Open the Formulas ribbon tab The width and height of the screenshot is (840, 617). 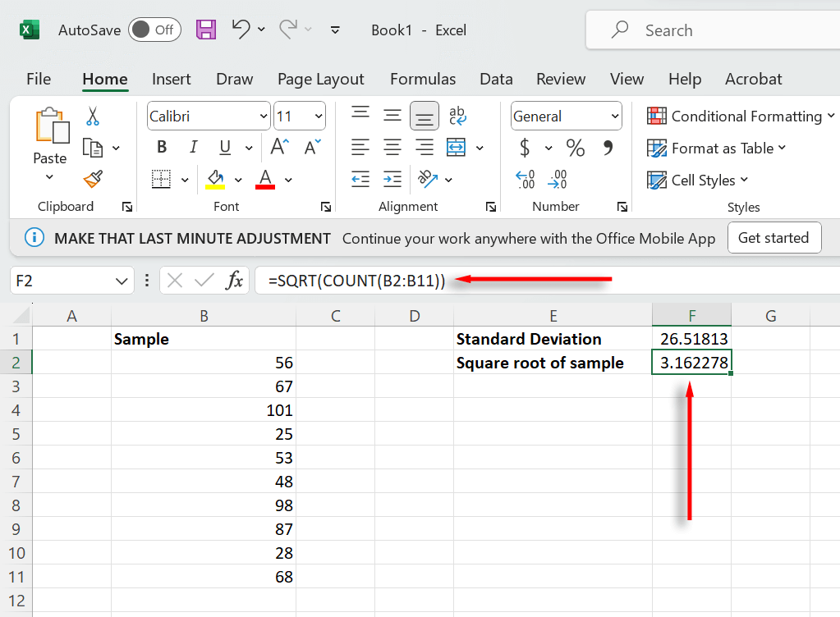pyautogui.click(x=423, y=79)
